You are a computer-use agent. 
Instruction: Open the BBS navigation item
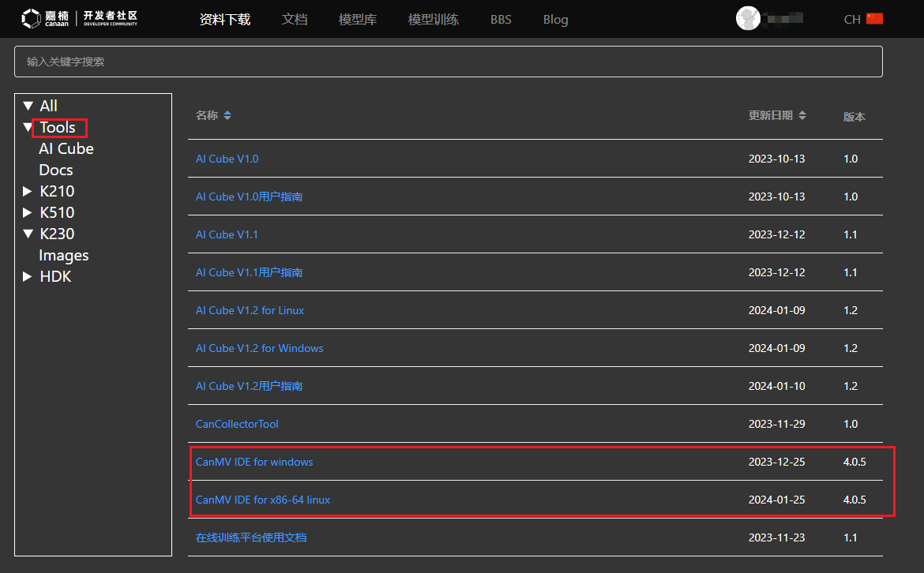click(501, 20)
